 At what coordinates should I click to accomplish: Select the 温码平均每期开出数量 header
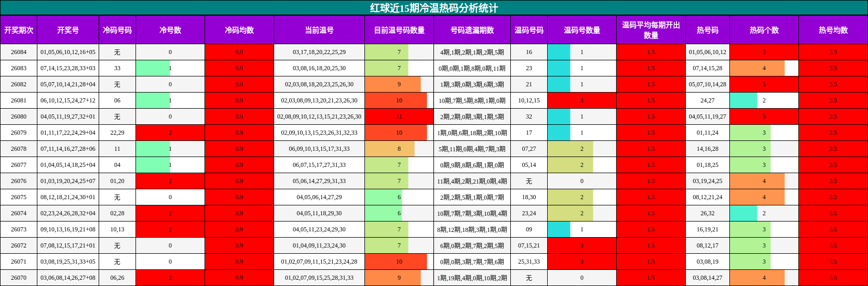[651, 30]
